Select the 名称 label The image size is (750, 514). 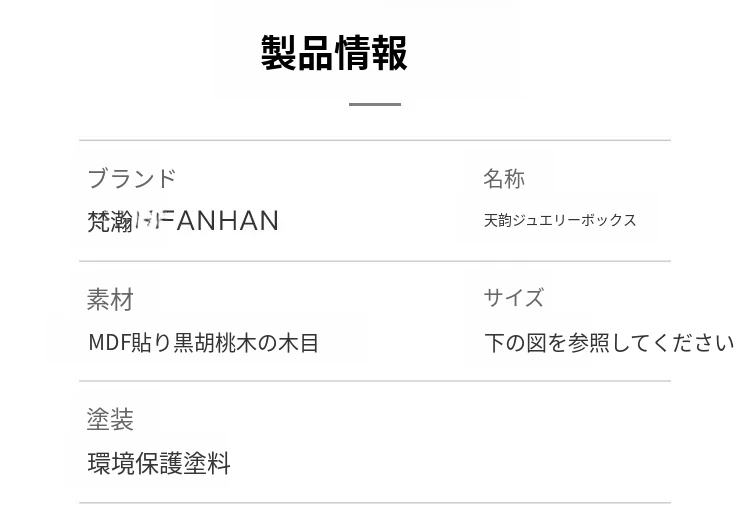point(503,179)
